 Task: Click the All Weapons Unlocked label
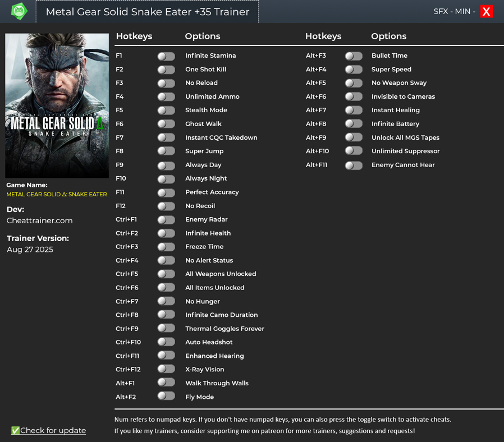point(221,274)
